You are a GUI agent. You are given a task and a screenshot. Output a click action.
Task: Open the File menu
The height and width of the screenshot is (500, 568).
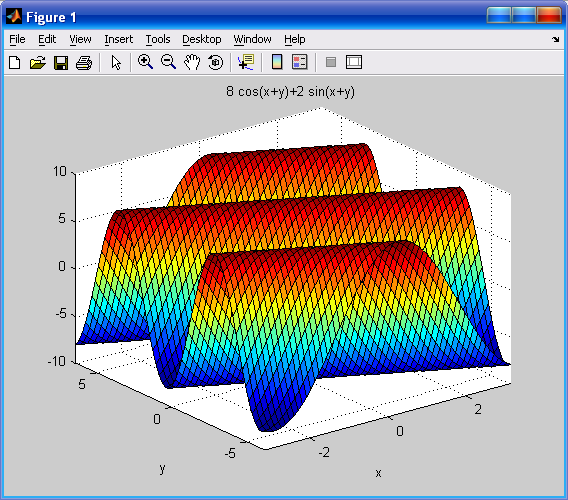17,39
